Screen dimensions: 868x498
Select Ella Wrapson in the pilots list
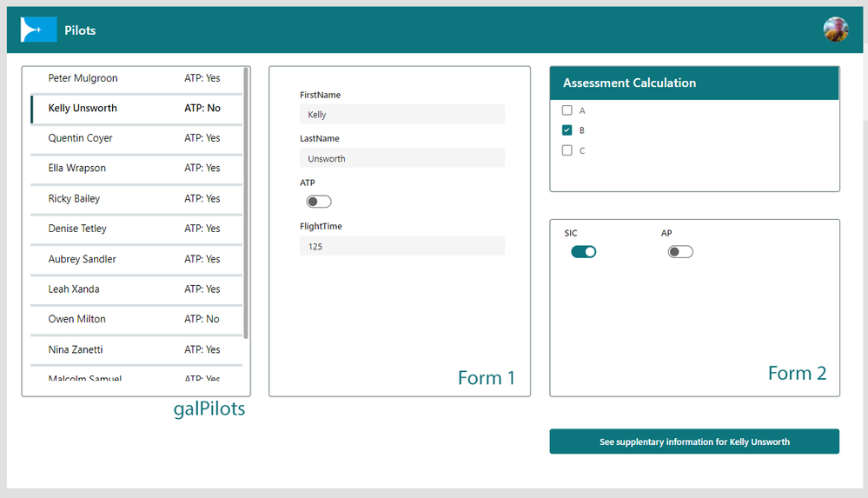click(x=136, y=169)
